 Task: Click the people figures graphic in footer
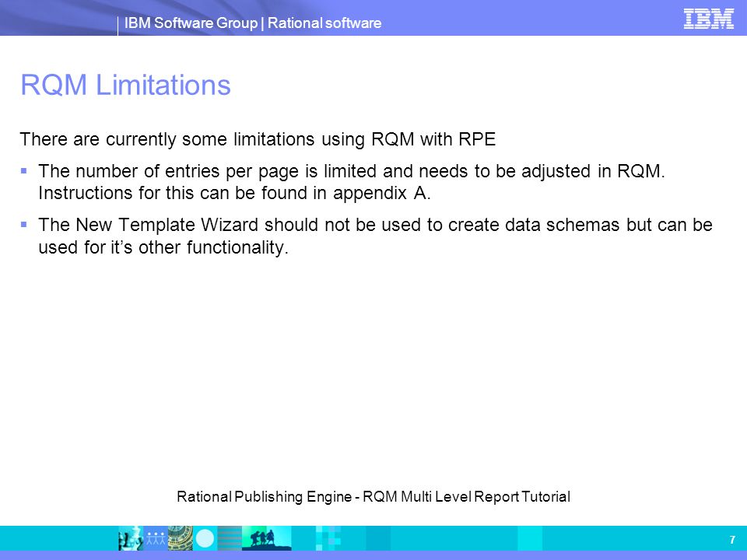tap(156, 538)
